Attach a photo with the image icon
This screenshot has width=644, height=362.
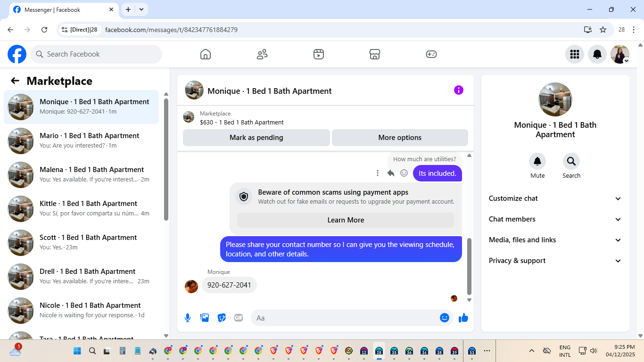point(205,318)
